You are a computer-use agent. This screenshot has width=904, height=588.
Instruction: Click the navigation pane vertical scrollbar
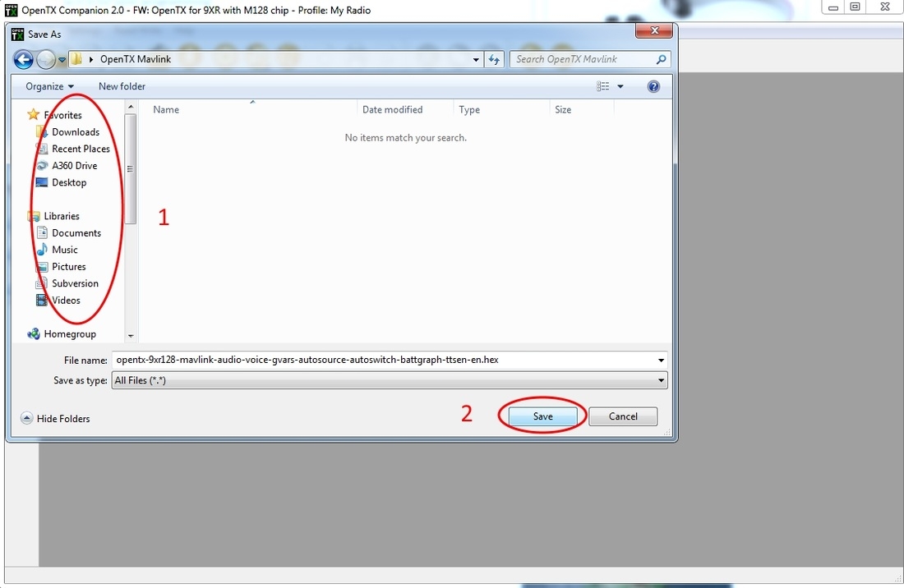pyautogui.click(x=131, y=168)
